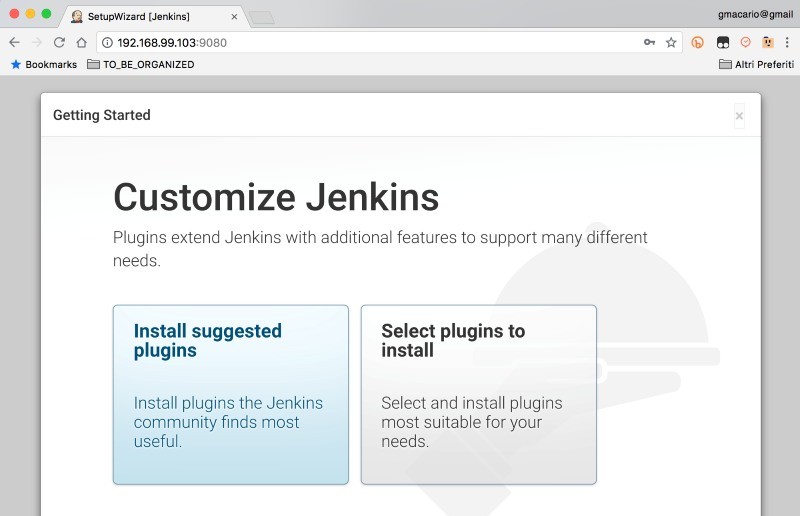Click the browser forward arrow
The width and height of the screenshot is (800, 516).
pos(37,42)
